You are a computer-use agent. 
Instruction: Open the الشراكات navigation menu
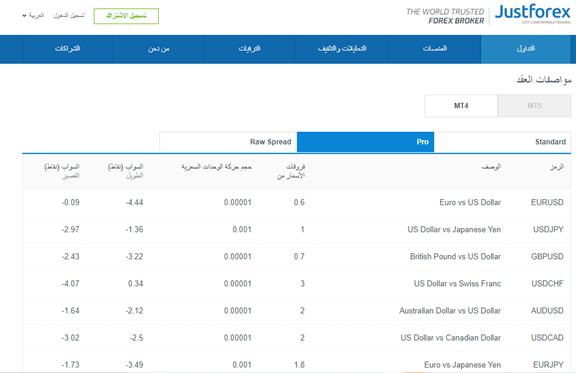click(x=68, y=49)
